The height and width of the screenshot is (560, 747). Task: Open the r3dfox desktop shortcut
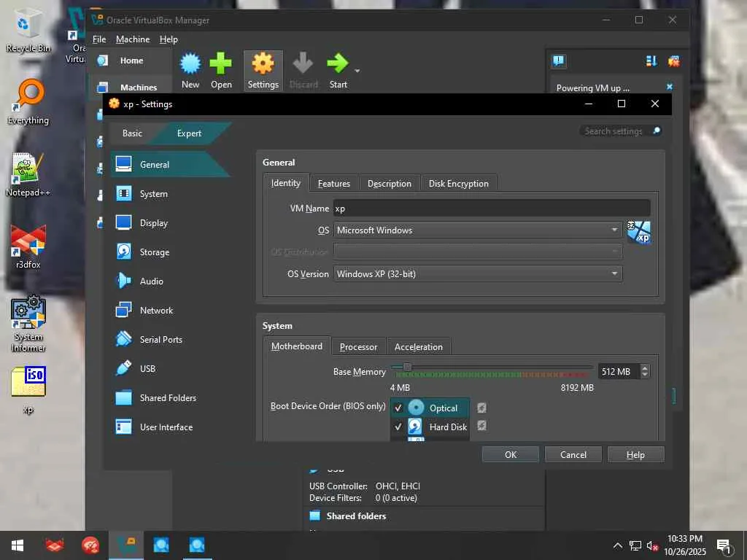[x=28, y=246]
